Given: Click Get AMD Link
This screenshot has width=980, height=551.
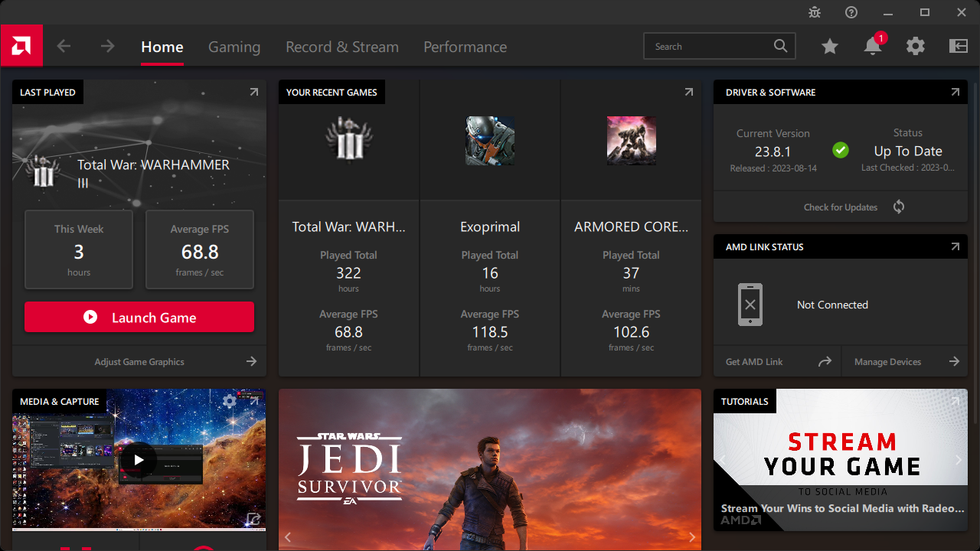Looking at the screenshot, I should click(x=754, y=362).
